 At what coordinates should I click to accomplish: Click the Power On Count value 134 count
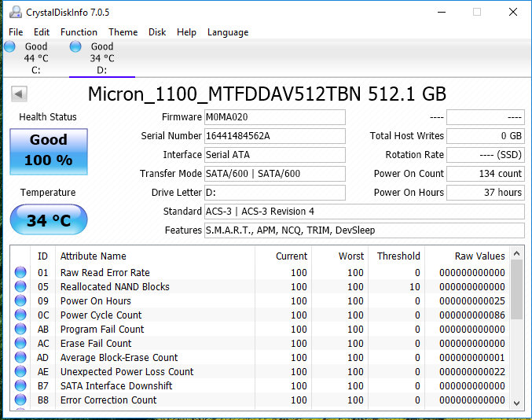pos(486,174)
